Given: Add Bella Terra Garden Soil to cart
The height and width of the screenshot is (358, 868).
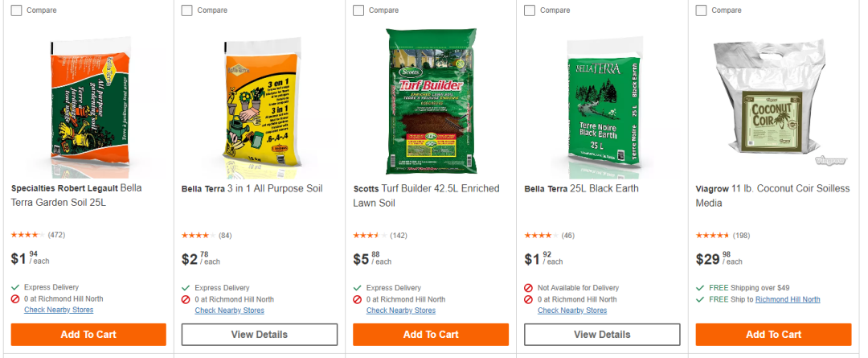Looking at the screenshot, I should [x=88, y=335].
